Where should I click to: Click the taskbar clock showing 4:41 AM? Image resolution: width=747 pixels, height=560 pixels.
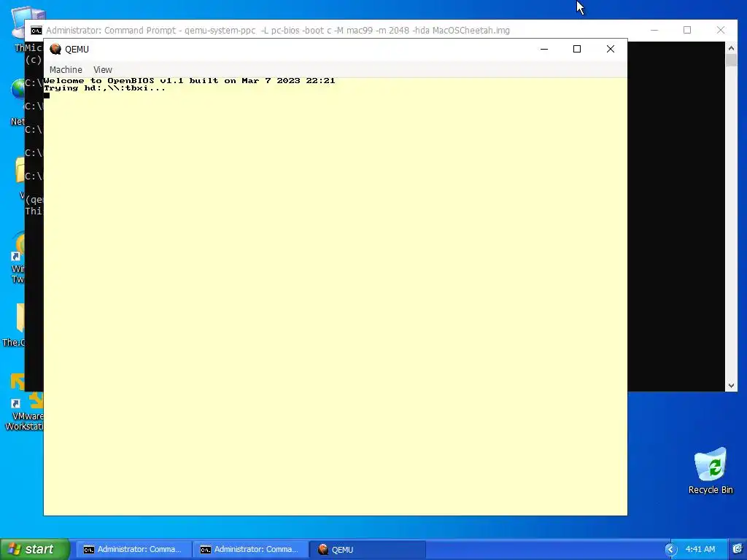pyautogui.click(x=700, y=549)
